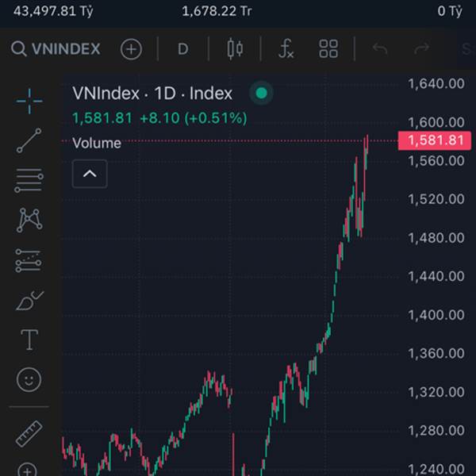Image resolution: width=476 pixels, height=476 pixels.
Task: Open the D timeframe interval selector
Action: click(x=183, y=49)
